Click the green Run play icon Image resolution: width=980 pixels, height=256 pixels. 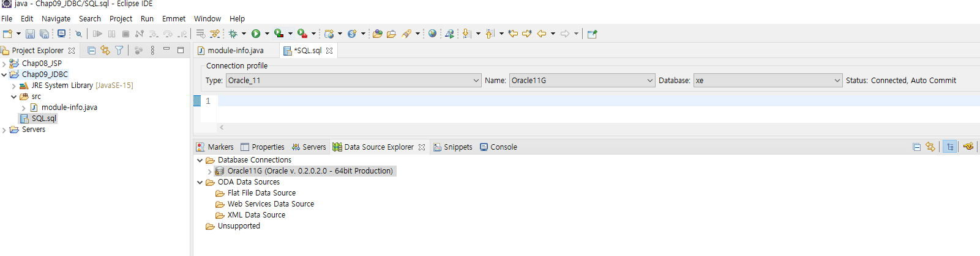pos(256,34)
